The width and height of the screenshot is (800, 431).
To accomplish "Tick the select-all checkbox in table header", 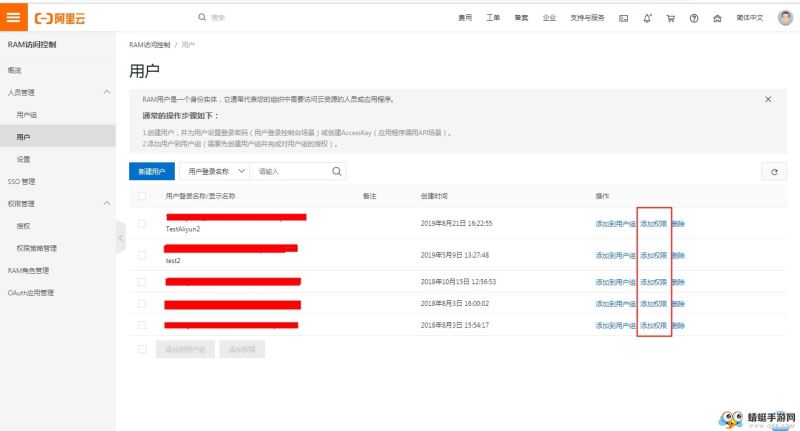I will [142, 196].
